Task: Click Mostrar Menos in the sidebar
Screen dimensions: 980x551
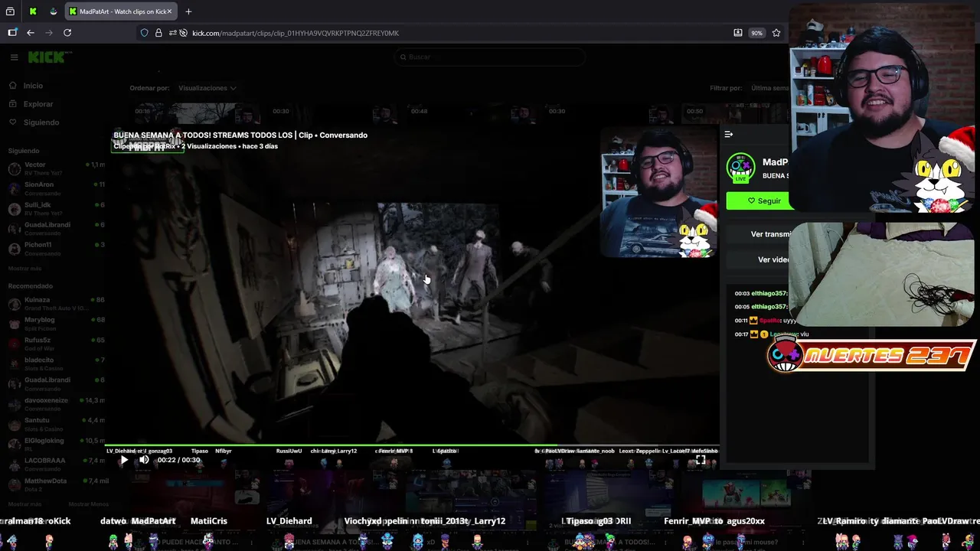Action: tap(89, 504)
